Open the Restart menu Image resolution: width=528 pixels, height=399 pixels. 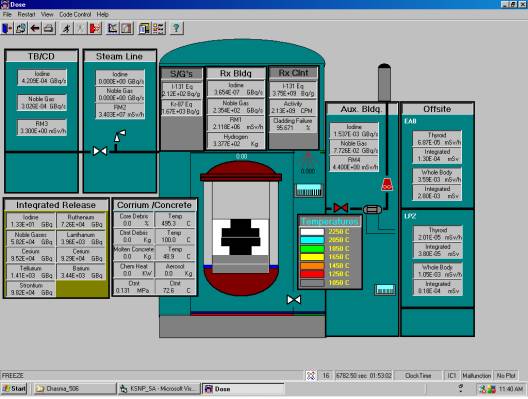tap(26, 14)
